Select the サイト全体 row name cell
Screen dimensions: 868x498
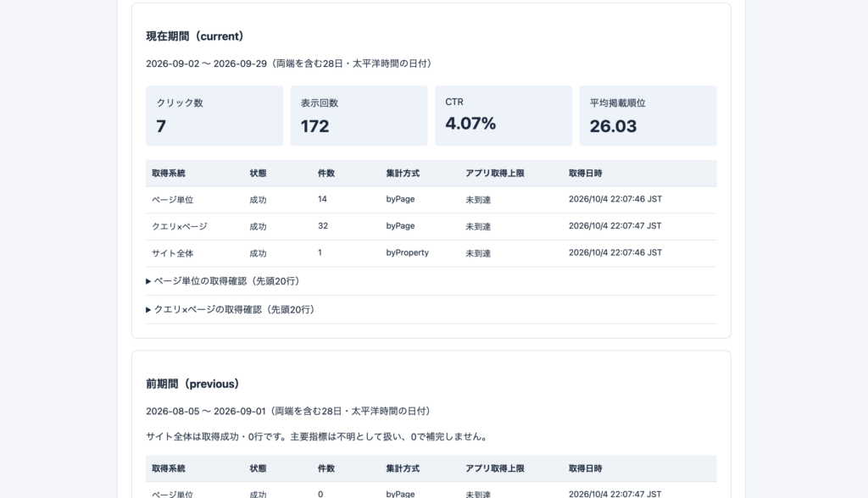point(173,253)
